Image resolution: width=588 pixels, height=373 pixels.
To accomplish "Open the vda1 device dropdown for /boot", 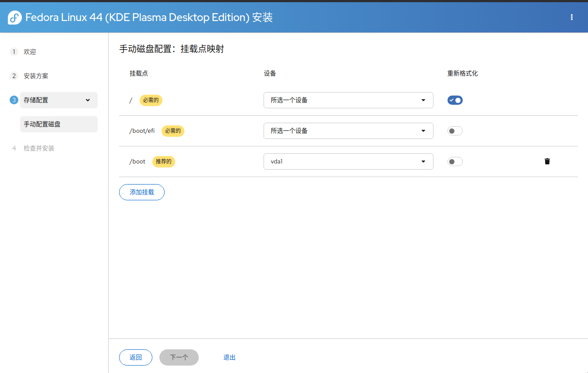I will click(349, 161).
